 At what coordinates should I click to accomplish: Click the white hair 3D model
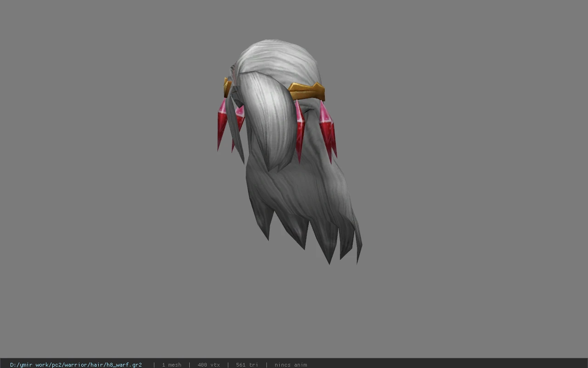[x=289, y=152]
